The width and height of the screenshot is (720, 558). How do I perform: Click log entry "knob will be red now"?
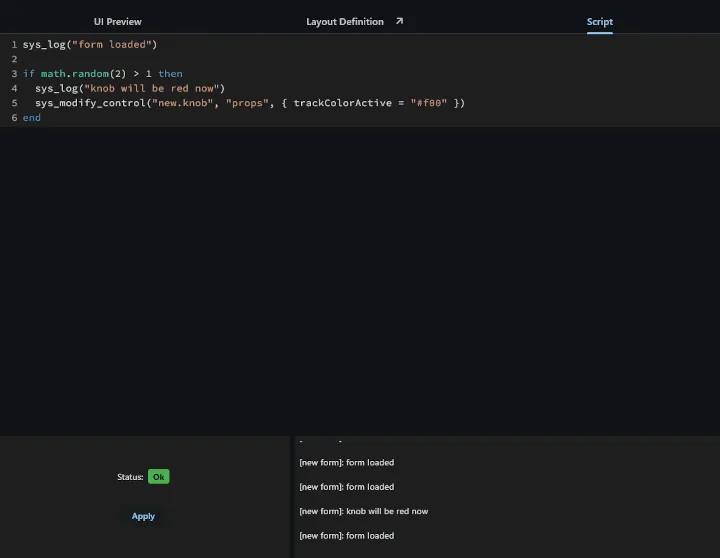click(x=364, y=511)
